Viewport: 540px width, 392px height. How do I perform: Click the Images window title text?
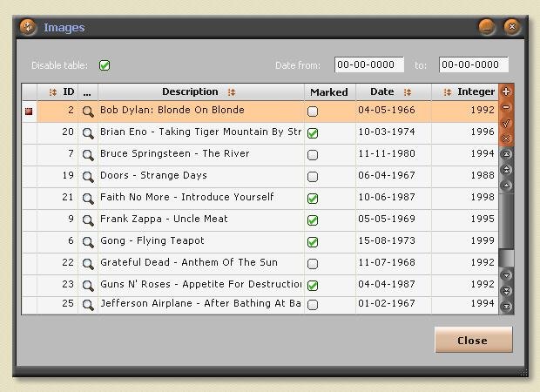click(x=64, y=27)
